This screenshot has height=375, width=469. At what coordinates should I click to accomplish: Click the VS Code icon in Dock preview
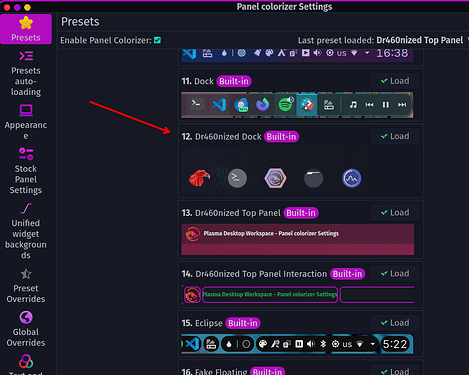click(219, 105)
